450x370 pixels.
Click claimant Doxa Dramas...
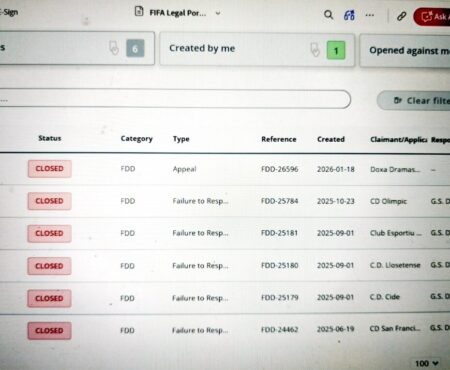pos(395,170)
